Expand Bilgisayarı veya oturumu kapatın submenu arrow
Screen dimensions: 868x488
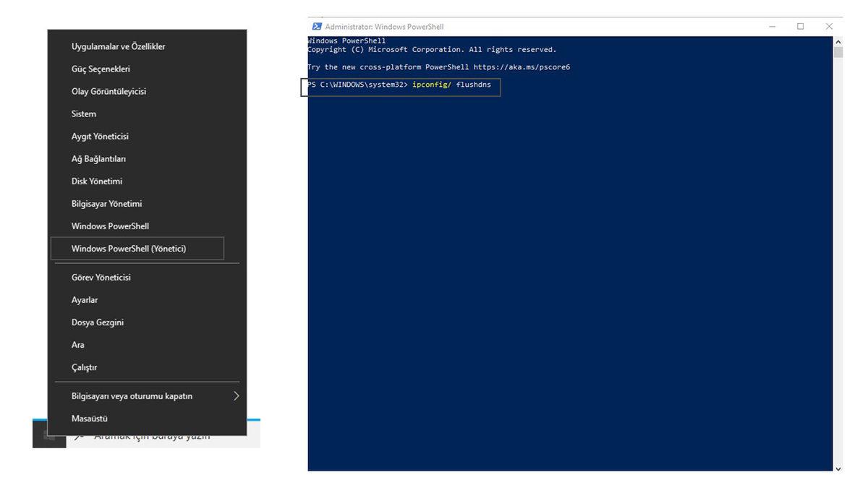236,396
